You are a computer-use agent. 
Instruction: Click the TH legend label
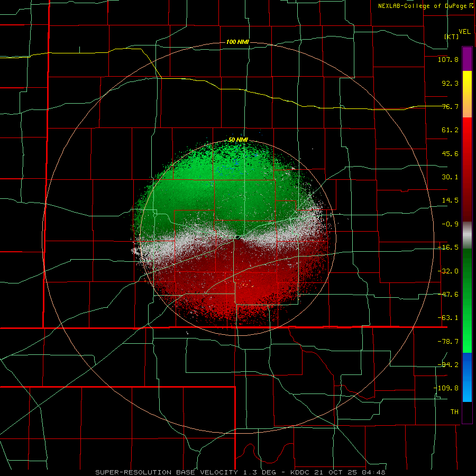pos(454,412)
